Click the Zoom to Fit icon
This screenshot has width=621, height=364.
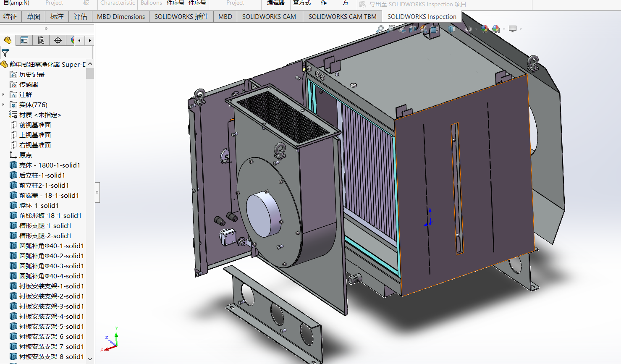coord(380,29)
